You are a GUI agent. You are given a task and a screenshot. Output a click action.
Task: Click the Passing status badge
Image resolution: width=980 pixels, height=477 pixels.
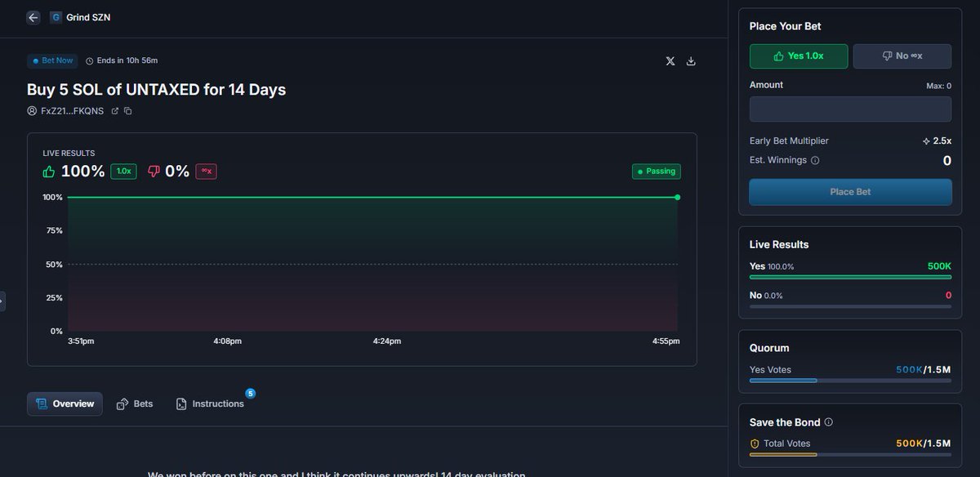(x=657, y=172)
